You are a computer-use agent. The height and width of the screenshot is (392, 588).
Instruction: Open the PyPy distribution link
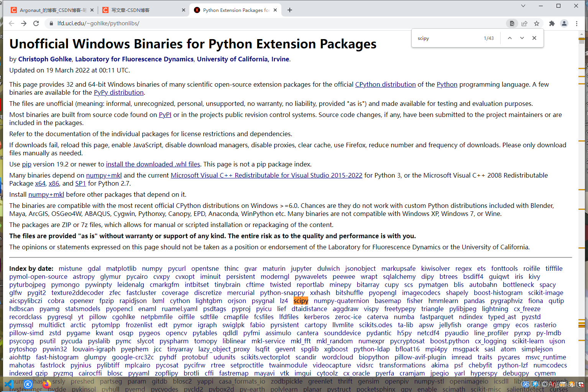pos(119,92)
